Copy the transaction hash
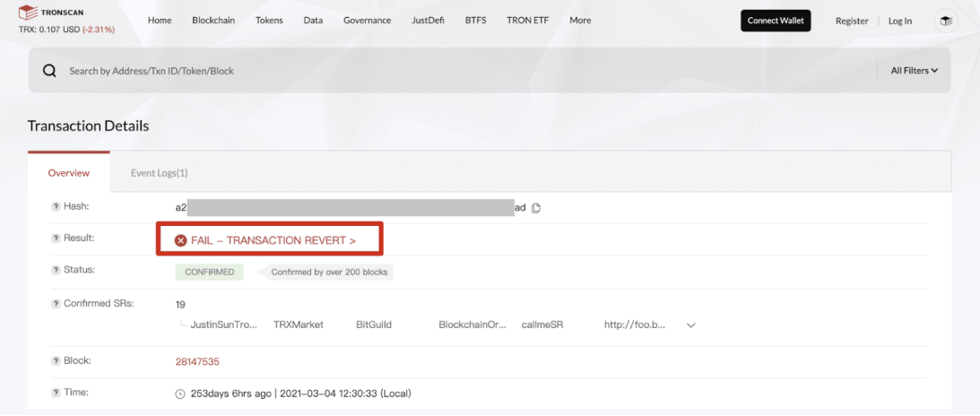 (536, 208)
